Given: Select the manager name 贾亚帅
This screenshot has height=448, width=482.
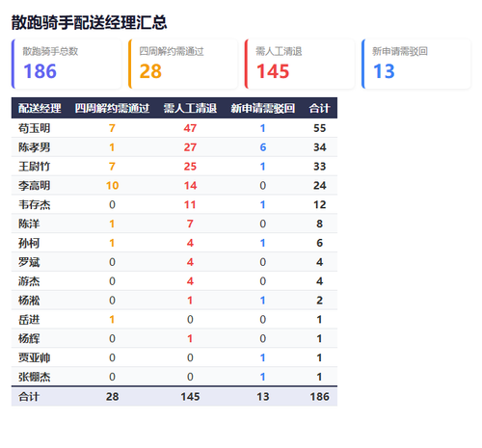Looking at the screenshot, I should [x=34, y=357].
